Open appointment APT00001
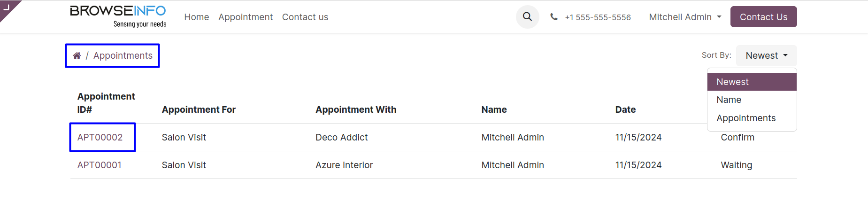The image size is (868, 218). (100, 165)
